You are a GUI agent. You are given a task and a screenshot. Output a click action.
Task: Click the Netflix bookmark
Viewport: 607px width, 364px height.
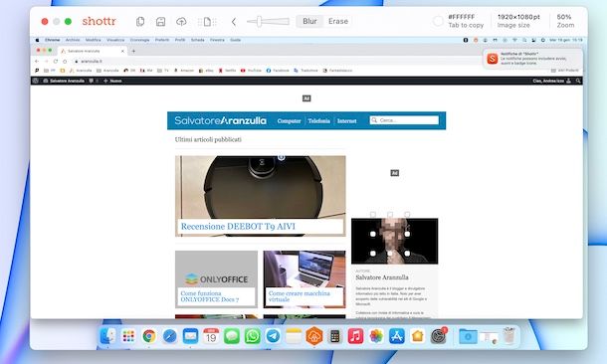(227, 71)
